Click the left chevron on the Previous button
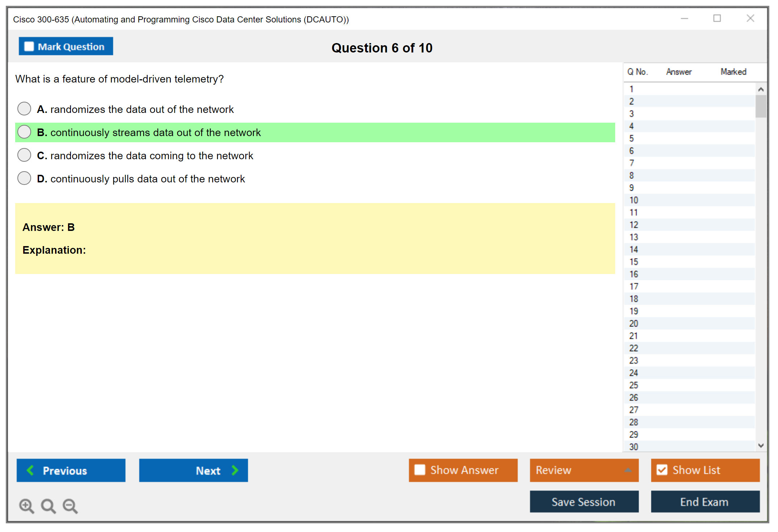This screenshot has width=778, height=532. [x=30, y=470]
